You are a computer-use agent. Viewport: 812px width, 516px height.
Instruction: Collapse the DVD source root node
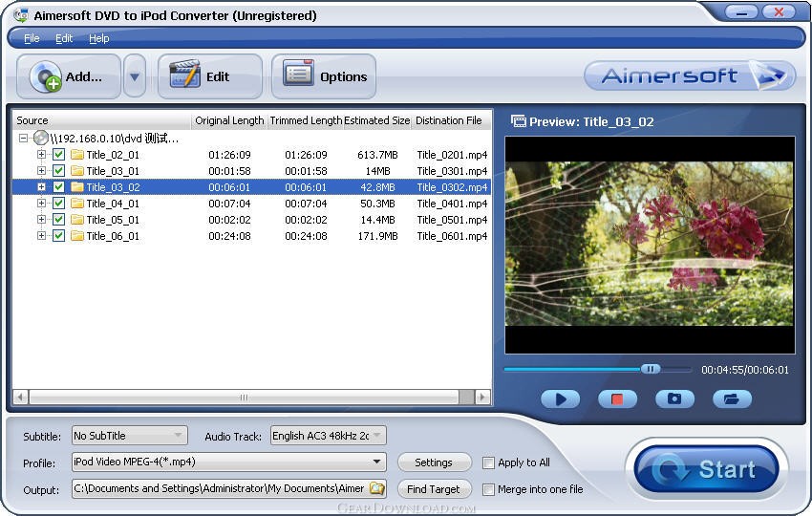[x=23, y=139]
